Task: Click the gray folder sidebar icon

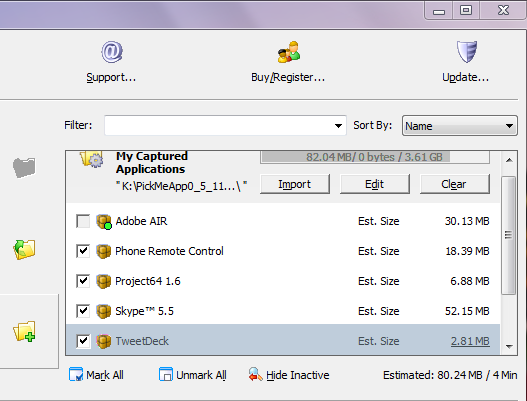Action: 24,167
